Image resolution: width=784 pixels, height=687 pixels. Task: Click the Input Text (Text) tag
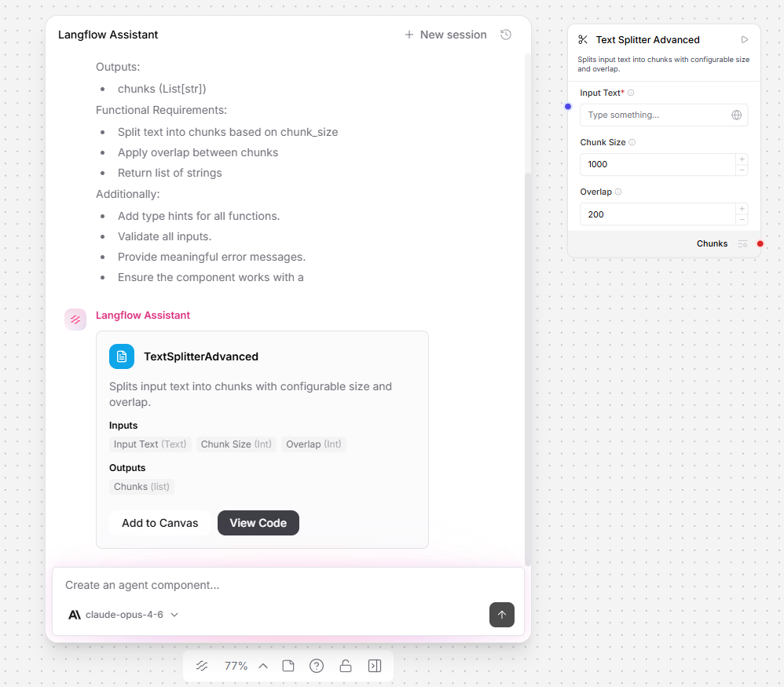(x=150, y=444)
